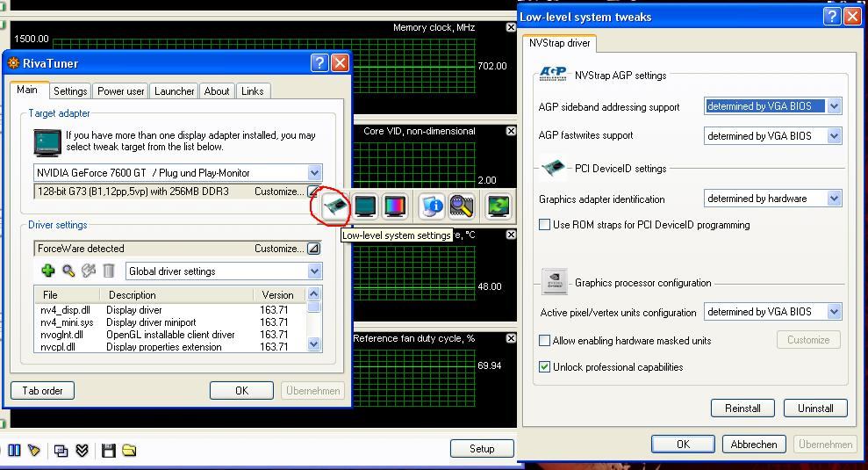Open Graphics adapter identification dropdown
The image size is (868, 470).
[x=835, y=199]
